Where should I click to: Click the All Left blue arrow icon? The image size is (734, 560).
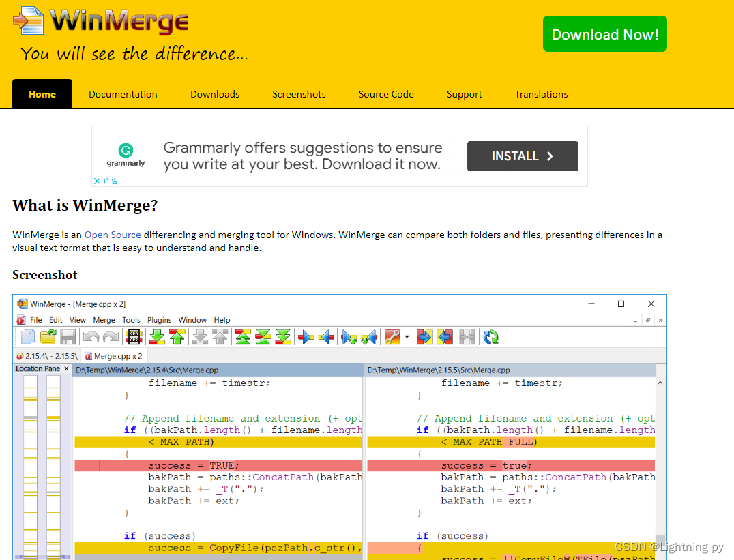[445, 337]
